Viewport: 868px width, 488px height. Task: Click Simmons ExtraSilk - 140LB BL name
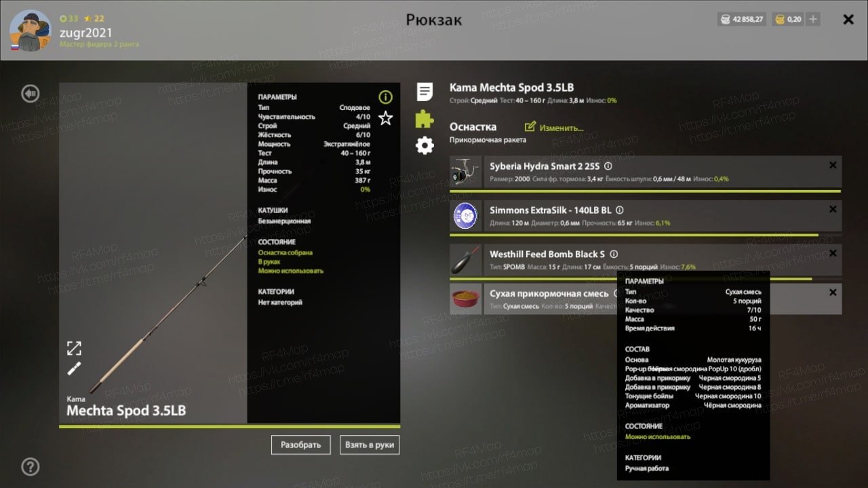(x=551, y=210)
